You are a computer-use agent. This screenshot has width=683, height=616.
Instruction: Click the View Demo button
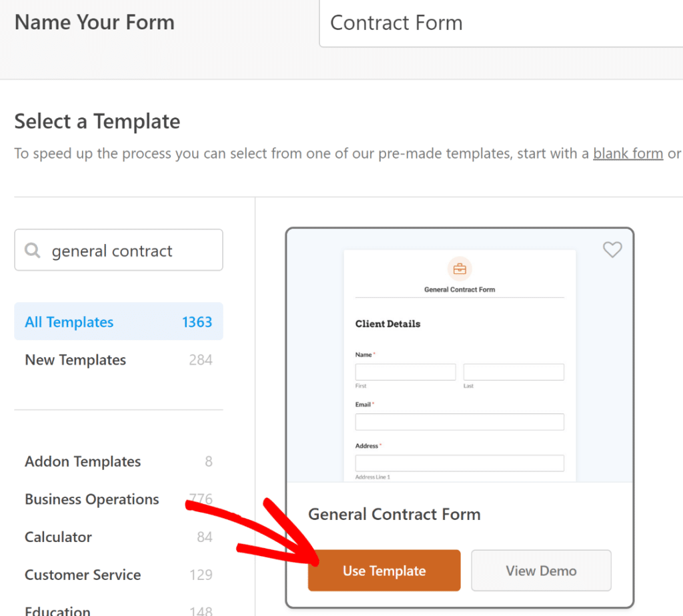pyautogui.click(x=541, y=570)
